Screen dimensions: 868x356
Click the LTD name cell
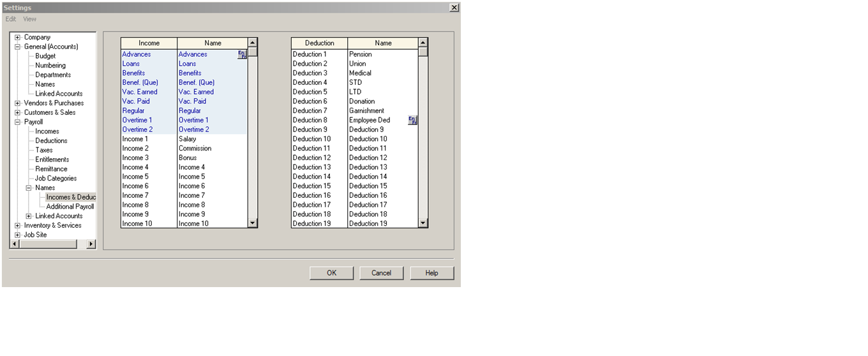(x=383, y=92)
